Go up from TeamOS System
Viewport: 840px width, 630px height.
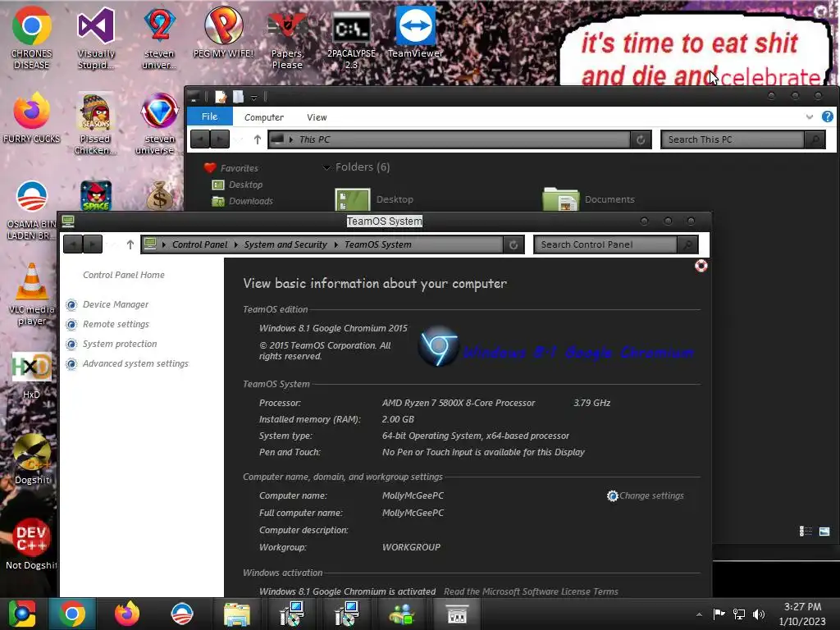click(x=130, y=244)
